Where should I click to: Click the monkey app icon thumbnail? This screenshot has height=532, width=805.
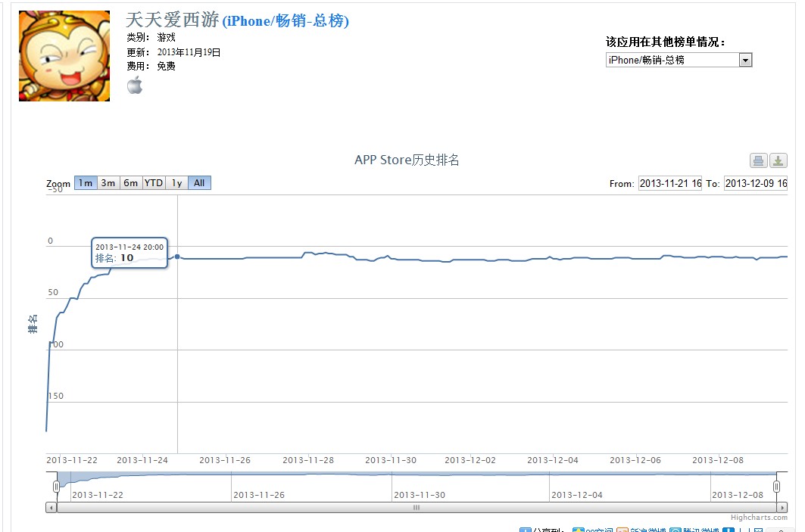tap(64, 56)
